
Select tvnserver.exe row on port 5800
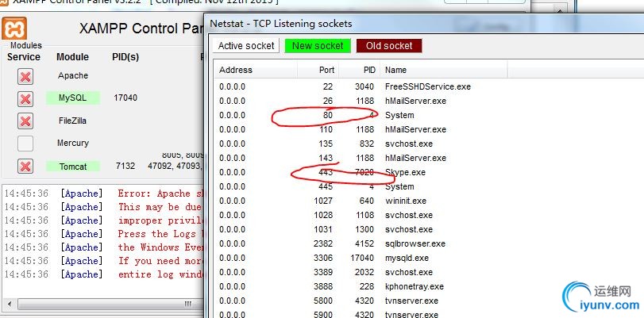[427, 301]
